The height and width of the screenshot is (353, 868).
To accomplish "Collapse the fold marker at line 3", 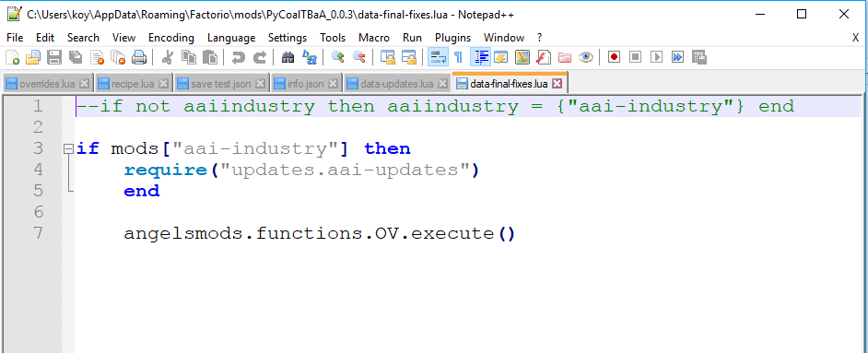I will tap(68, 148).
